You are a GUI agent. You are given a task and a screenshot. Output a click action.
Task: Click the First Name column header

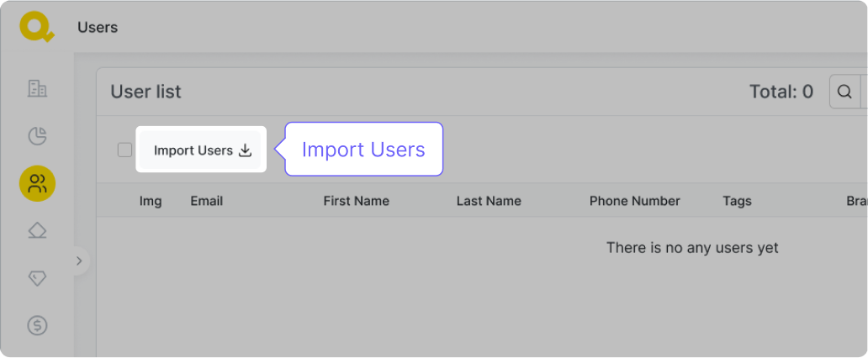click(356, 201)
